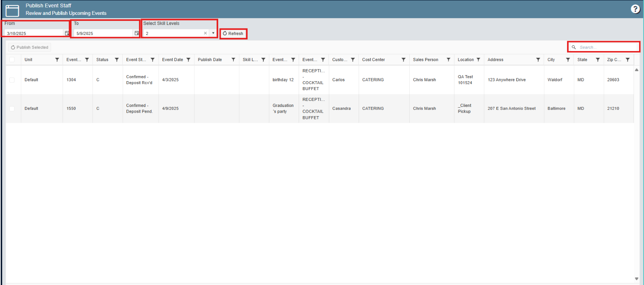
Task: Open the From date calendar picker
Action: point(67,33)
